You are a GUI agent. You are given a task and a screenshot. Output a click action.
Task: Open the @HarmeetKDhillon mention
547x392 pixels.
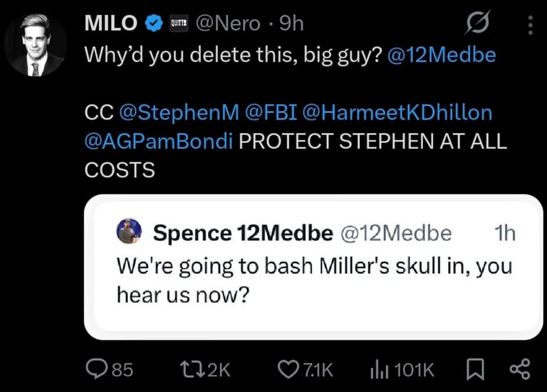point(397,112)
